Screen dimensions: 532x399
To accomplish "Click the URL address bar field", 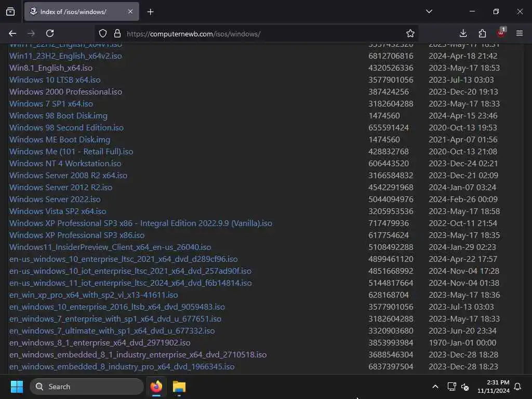I will point(257,34).
